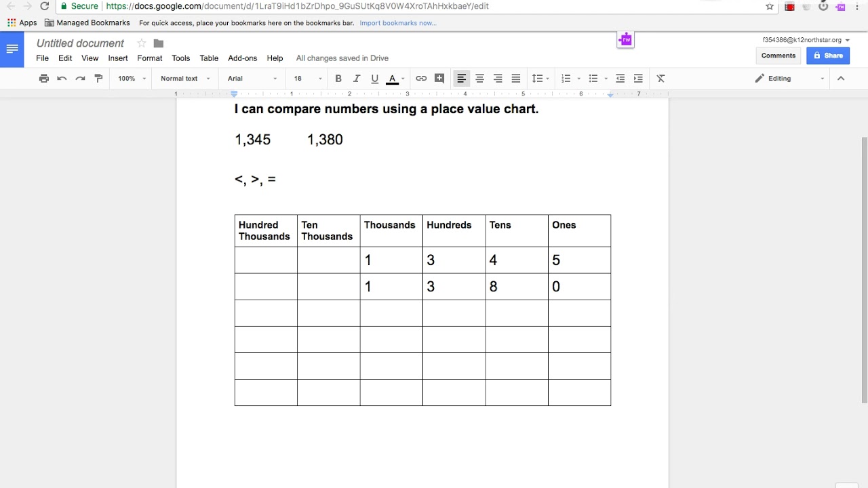Screen dimensions: 868x488
Task: Click the empty cell below the 0 in Ones
Action: coord(579,313)
